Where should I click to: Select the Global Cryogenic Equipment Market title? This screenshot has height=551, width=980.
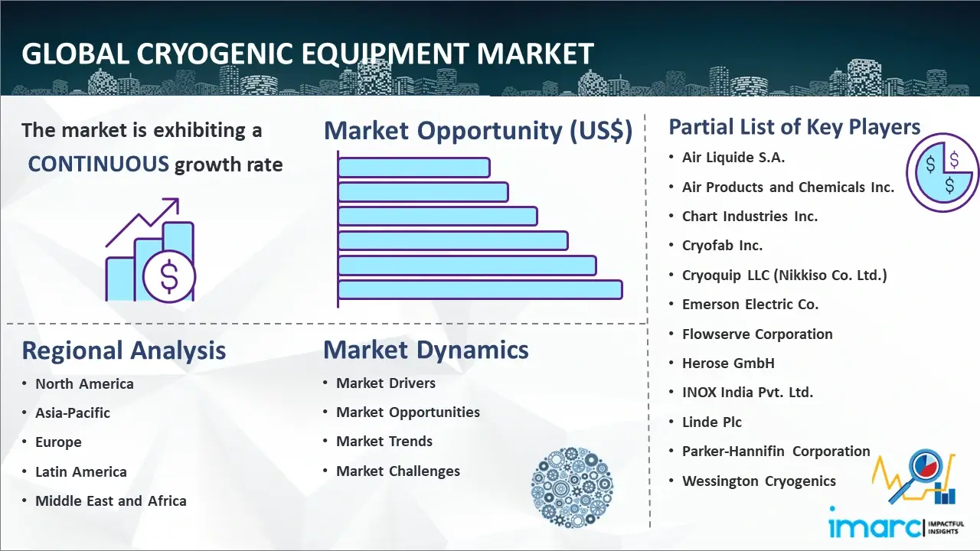pos(308,54)
